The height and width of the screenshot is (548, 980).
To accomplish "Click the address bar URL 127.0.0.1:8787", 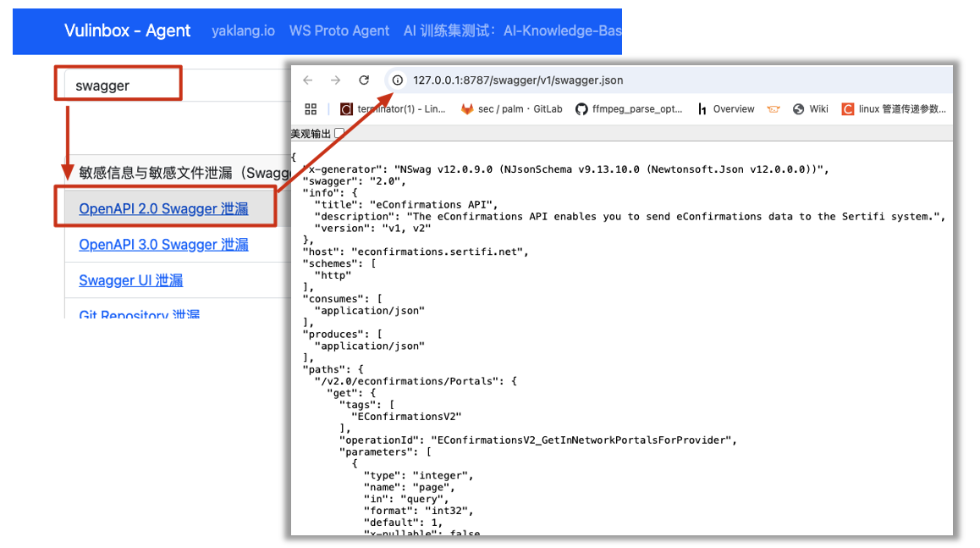I will tap(518, 80).
